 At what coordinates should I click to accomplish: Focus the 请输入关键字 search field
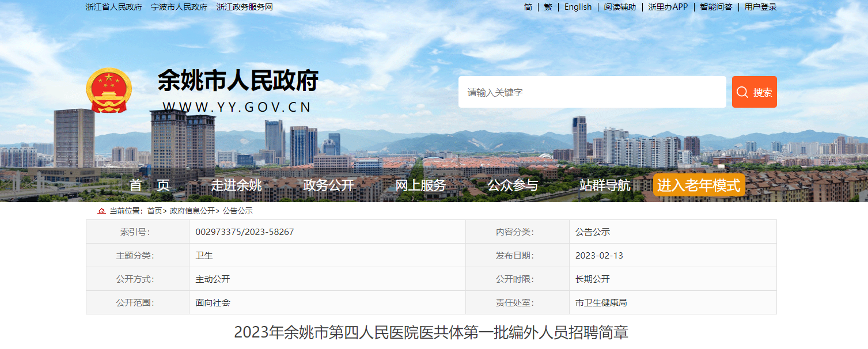click(592, 92)
